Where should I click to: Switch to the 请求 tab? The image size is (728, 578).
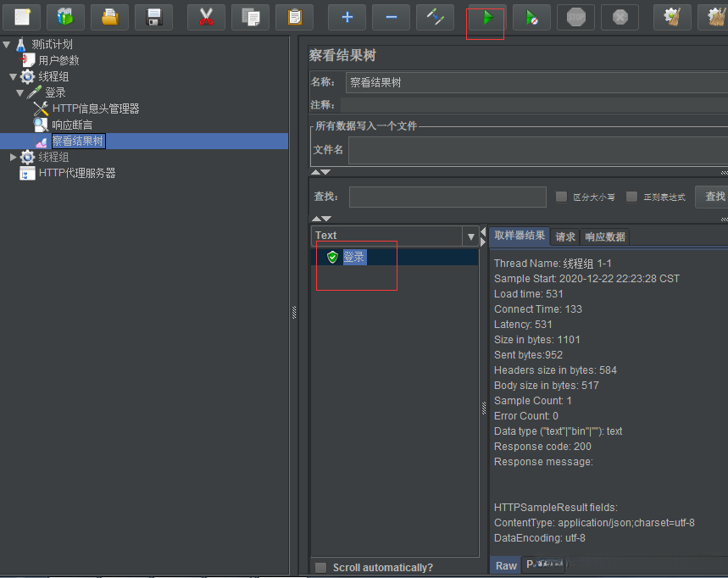point(565,237)
